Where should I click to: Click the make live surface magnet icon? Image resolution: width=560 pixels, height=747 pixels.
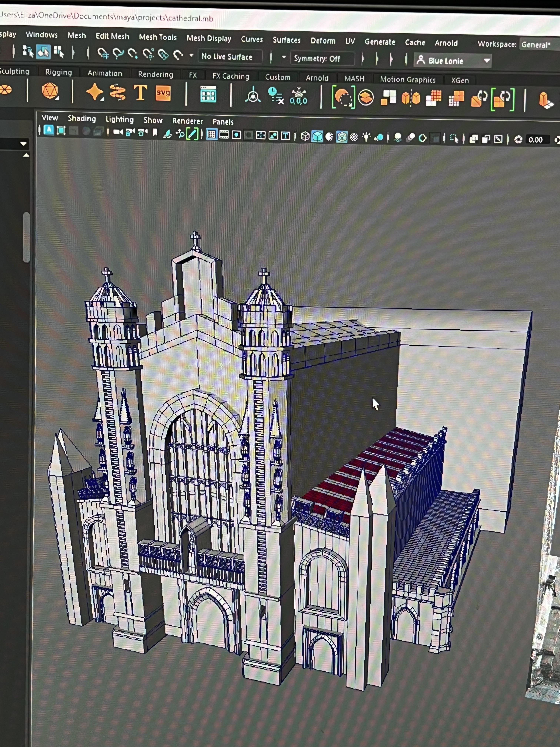178,55
